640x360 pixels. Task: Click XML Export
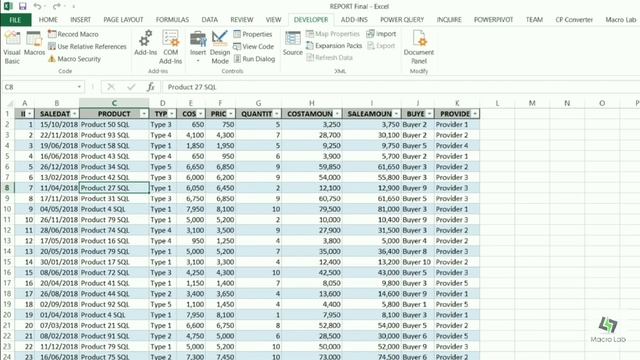(x=381, y=46)
